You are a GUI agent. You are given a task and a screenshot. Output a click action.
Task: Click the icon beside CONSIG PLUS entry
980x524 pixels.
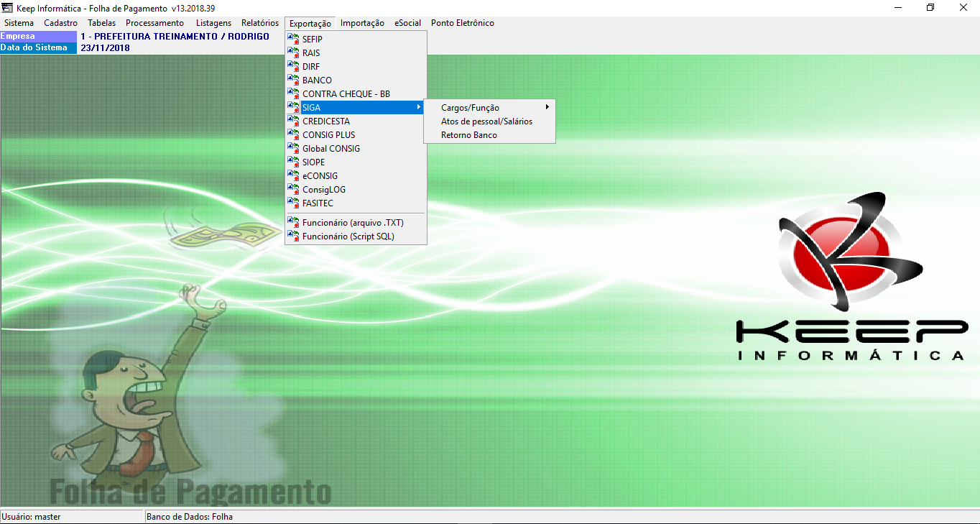pyautogui.click(x=293, y=134)
